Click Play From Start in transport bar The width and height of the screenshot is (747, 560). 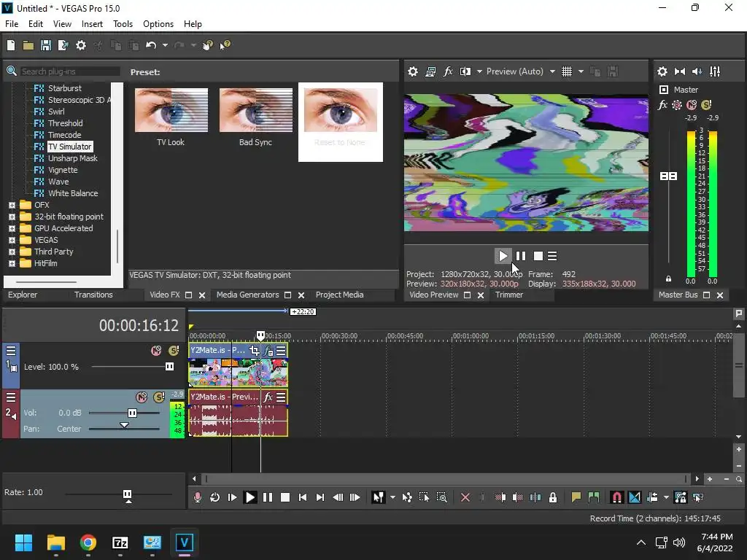(x=232, y=497)
